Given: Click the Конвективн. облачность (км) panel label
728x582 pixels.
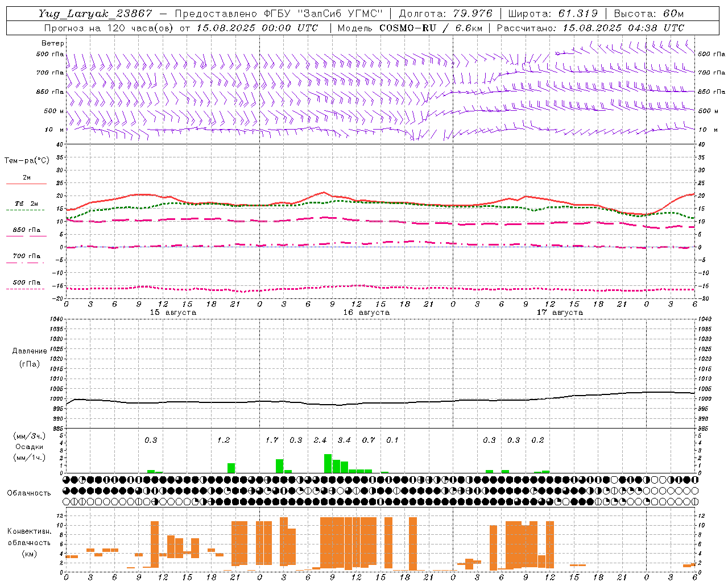Looking at the screenshot, I should pos(30,543).
